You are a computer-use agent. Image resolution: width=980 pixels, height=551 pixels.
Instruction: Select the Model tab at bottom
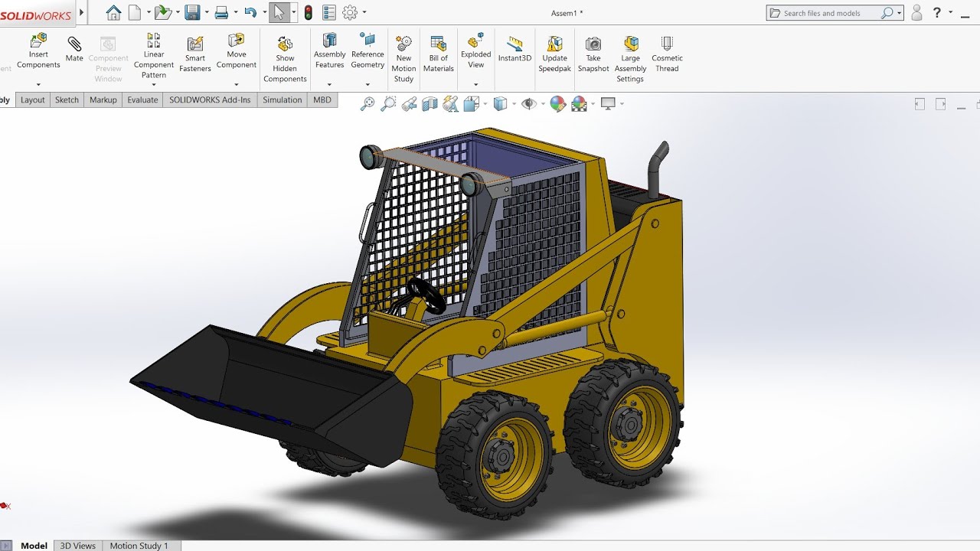tap(34, 545)
